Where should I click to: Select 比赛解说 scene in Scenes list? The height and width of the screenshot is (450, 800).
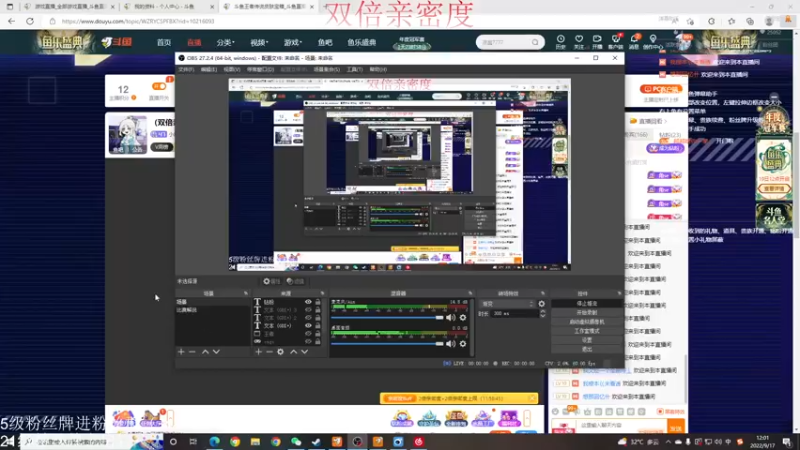point(187,310)
